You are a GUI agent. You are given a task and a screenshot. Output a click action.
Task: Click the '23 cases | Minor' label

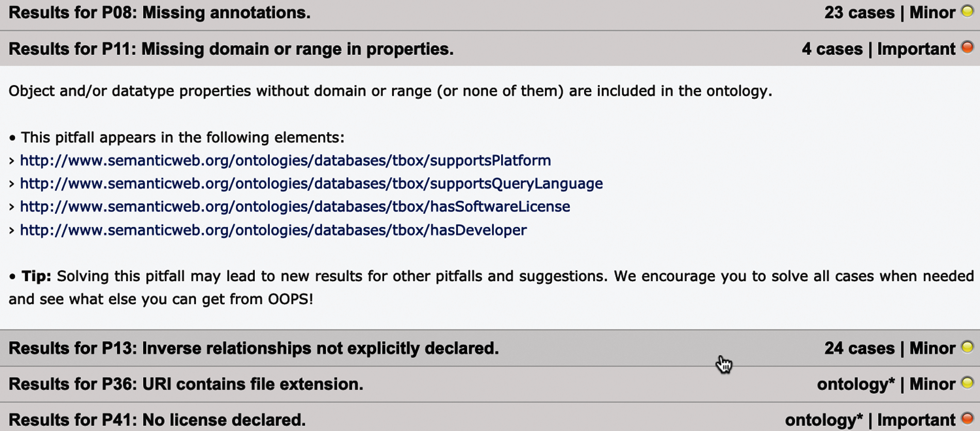(x=890, y=13)
